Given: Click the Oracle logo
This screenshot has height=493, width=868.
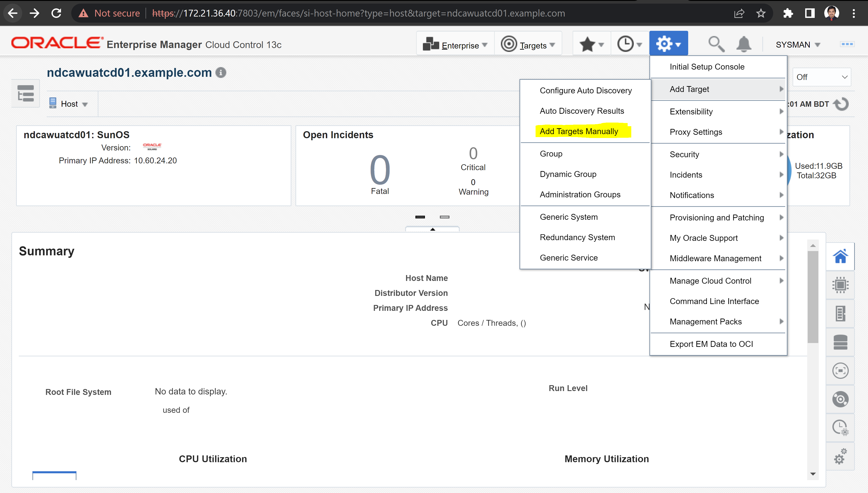Looking at the screenshot, I should (57, 43).
